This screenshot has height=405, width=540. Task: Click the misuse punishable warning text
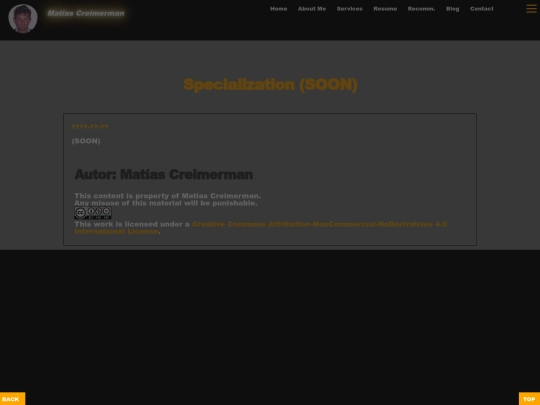pos(166,203)
